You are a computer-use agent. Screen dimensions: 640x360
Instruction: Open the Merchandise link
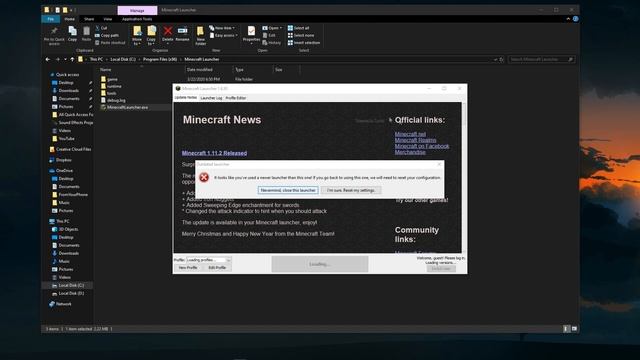410,152
